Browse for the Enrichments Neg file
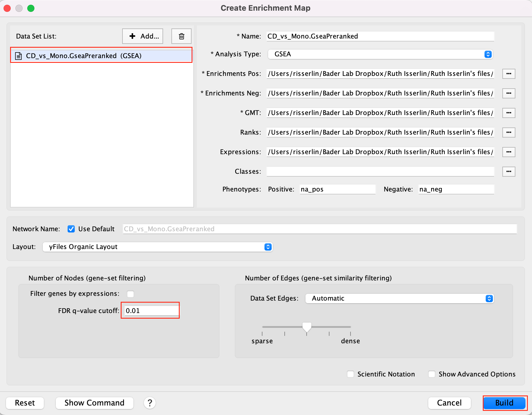Screen dimensions: 532x415 click(x=509, y=93)
